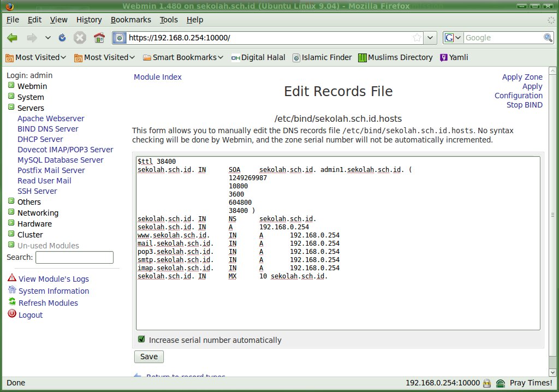Toggle Increase serial number automatically checkbox
Image resolution: width=559 pixels, height=392 pixels.
141,340
